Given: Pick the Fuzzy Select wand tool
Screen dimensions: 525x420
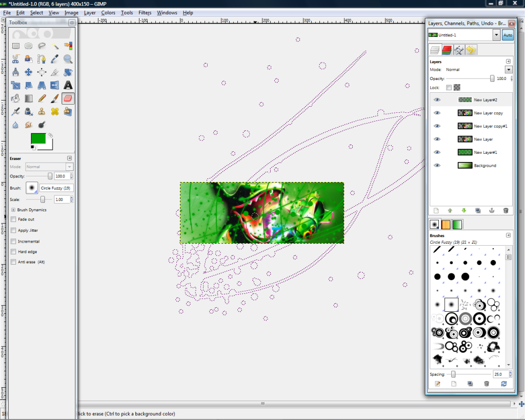Looking at the screenshot, I should tap(55, 46).
